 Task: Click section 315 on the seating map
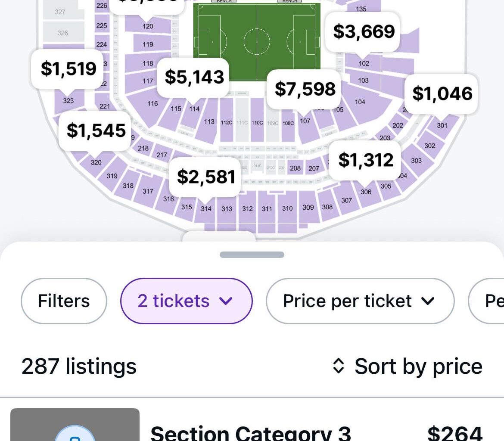[186, 207]
